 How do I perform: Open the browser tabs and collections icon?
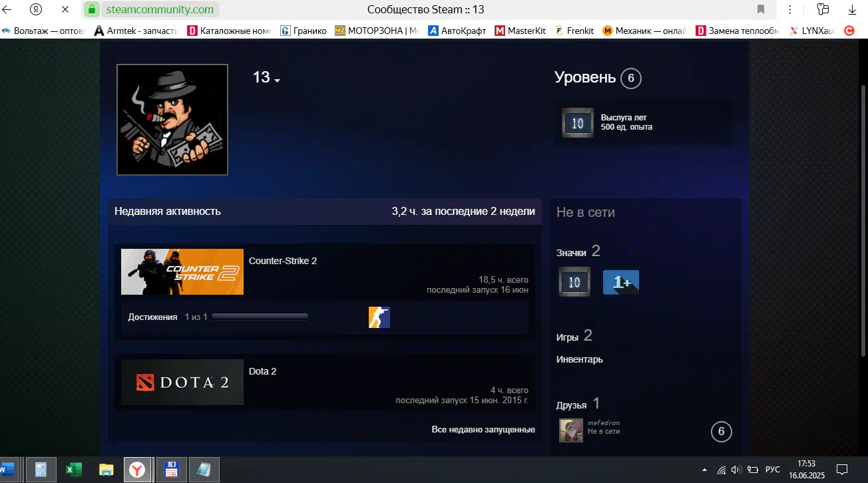823,10
